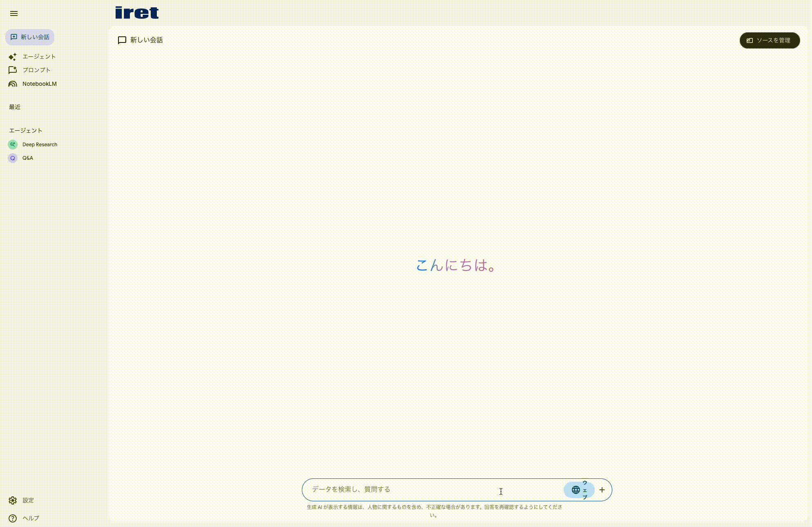Click the iret logo

[137, 13]
